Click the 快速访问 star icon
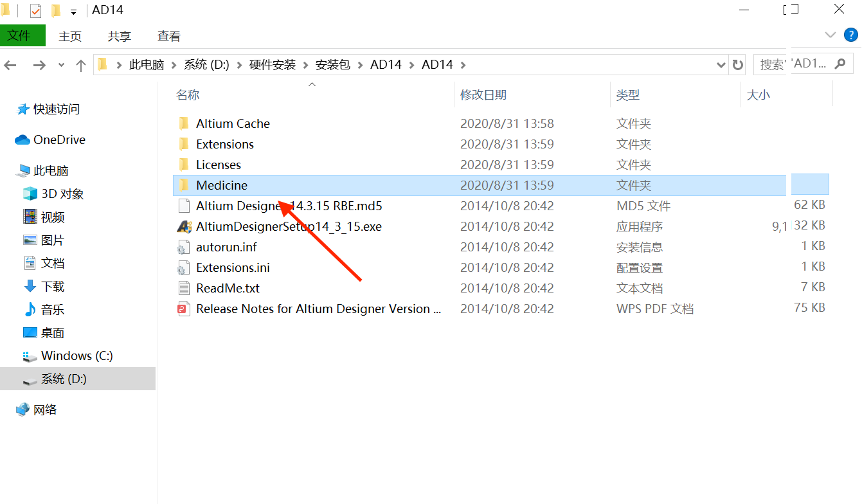 point(22,109)
